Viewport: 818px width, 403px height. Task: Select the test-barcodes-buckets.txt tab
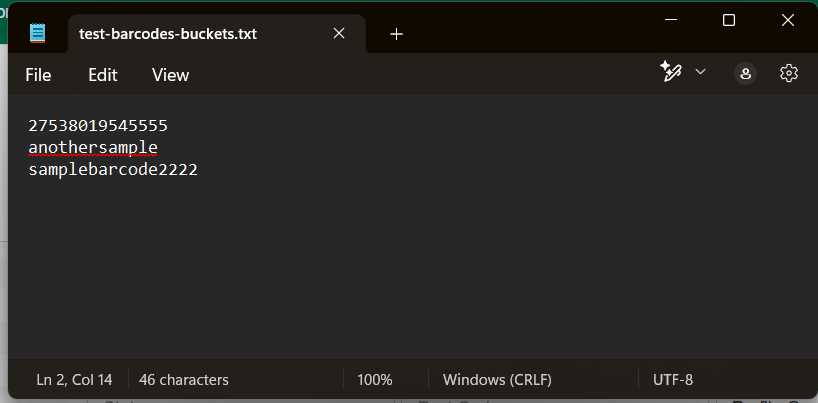(x=168, y=33)
